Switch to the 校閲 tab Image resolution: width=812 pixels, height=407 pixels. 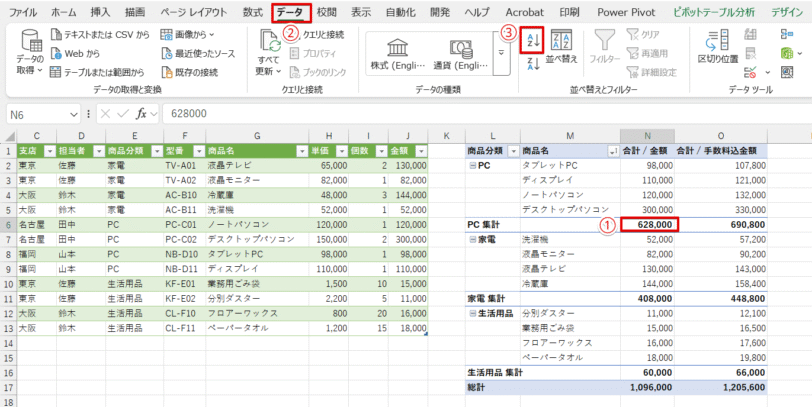[x=327, y=12]
